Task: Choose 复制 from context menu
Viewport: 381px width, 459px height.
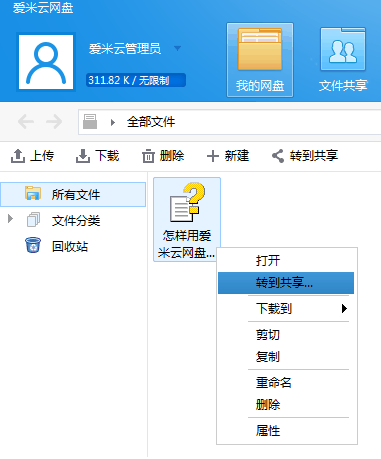Action: pyautogui.click(x=287, y=357)
